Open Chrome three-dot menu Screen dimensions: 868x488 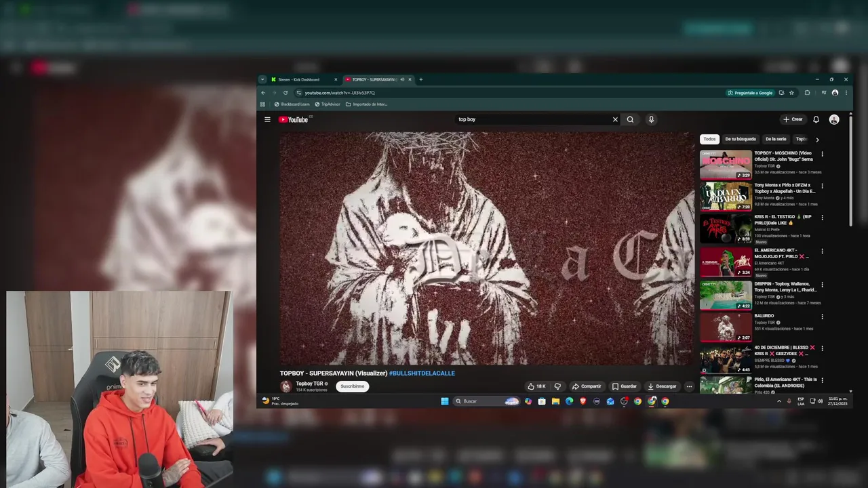pyautogui.click(x=846, y=93)
